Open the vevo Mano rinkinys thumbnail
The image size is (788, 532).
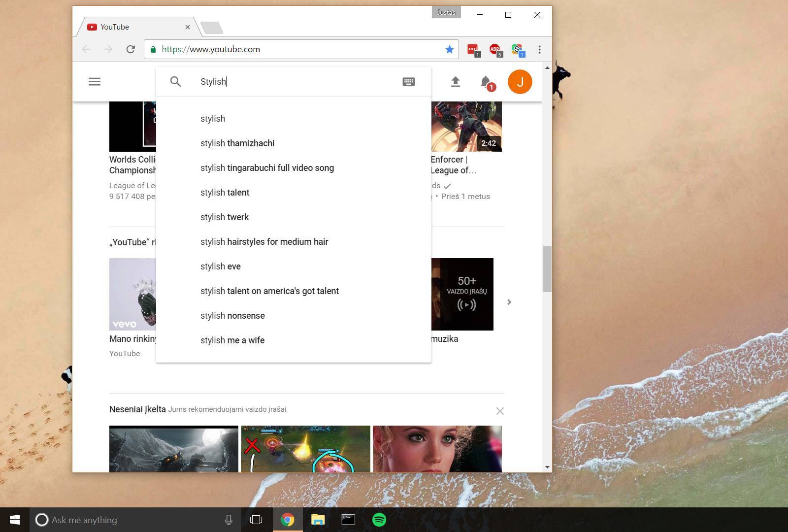pos(132,294)
